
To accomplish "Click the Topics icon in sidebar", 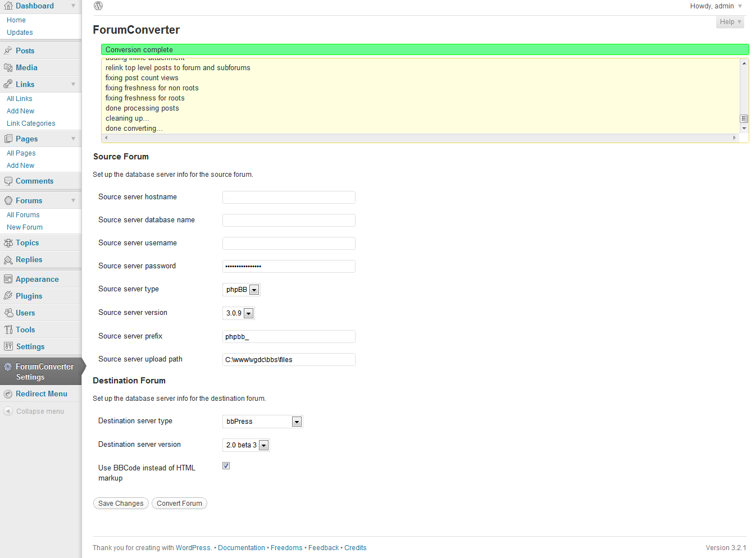I will tap(8, 243).
